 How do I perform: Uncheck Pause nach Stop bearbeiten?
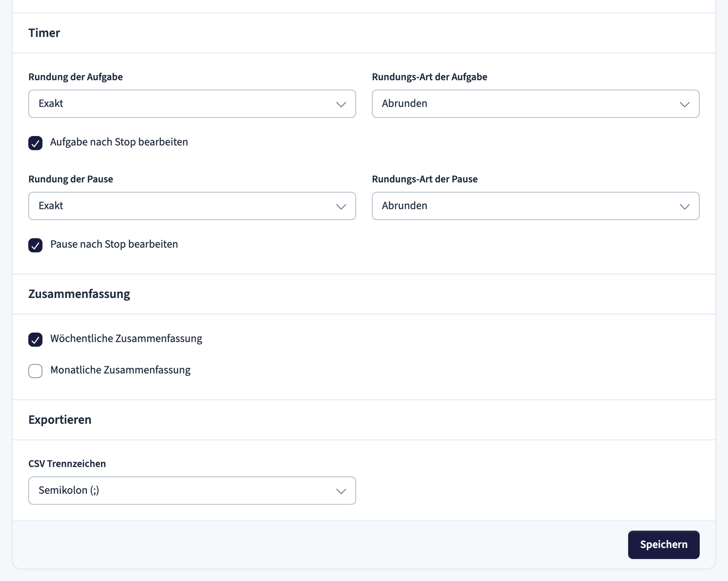pos(35,245)
